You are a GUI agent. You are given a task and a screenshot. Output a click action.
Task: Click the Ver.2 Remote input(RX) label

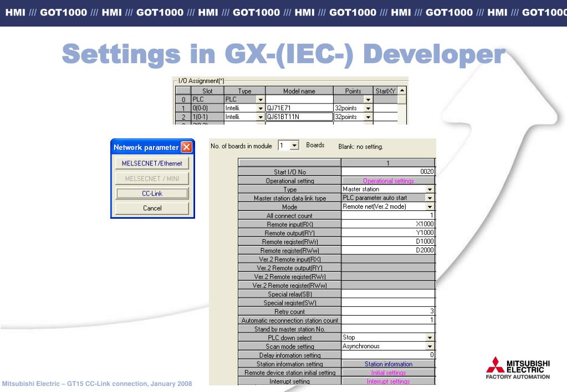pos(290,259)
